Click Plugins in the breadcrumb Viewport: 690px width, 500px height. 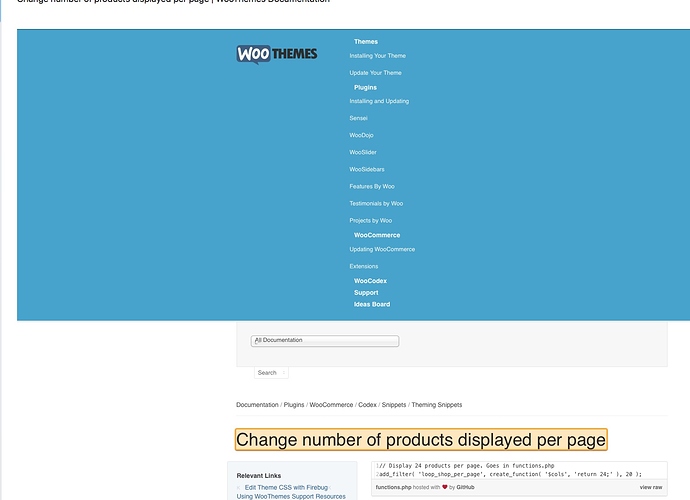click(x=294, y=405)
